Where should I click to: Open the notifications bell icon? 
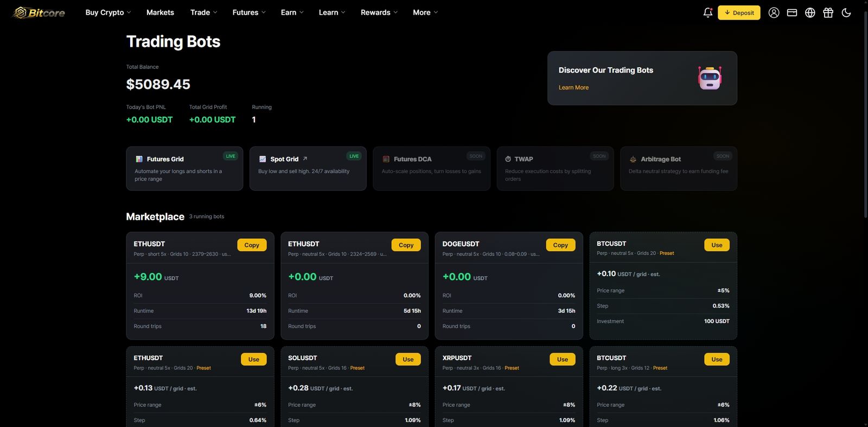[707, 12]
